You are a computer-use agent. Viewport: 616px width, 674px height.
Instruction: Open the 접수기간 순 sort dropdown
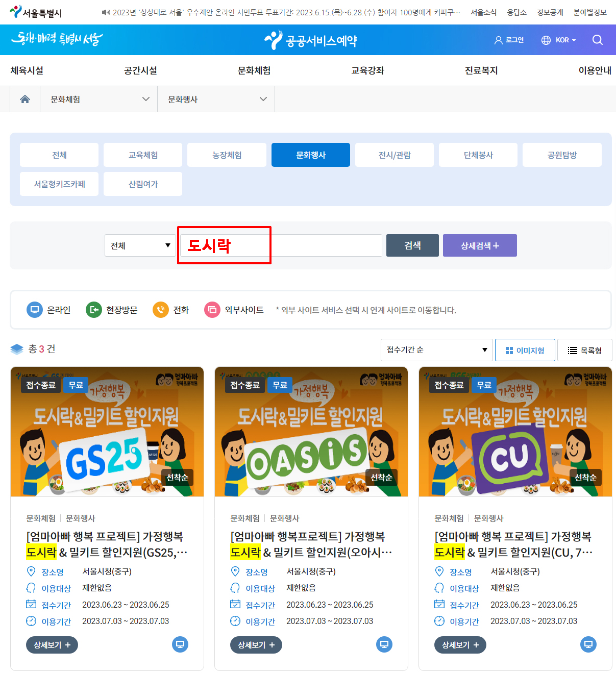pyautogui.click(x=436, y=350)
